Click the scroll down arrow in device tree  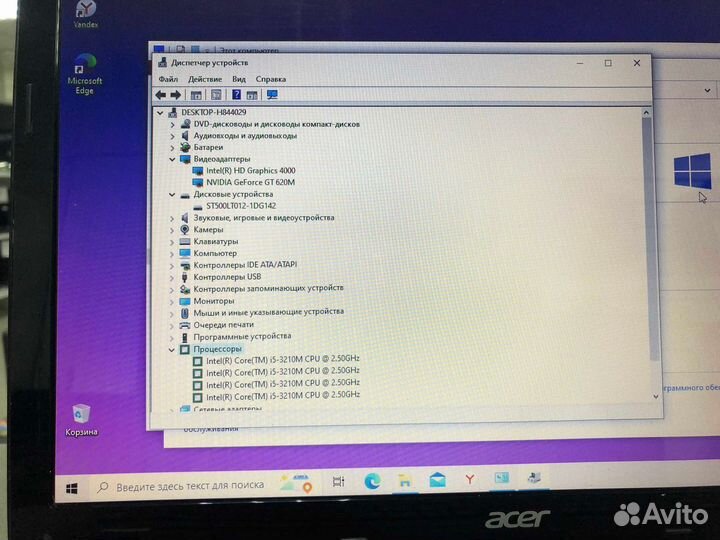[x=655, y=396]
